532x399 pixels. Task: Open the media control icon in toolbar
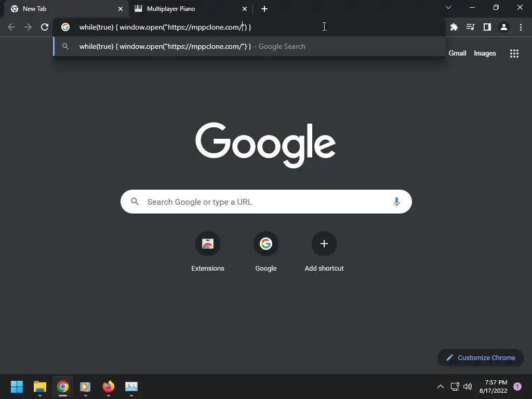(x=471, y=27)
